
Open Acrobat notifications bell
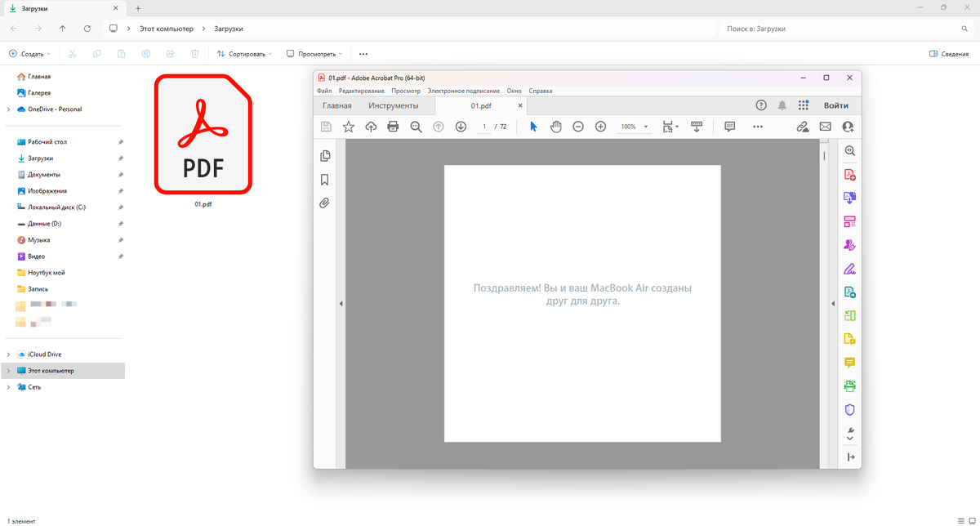782,105
